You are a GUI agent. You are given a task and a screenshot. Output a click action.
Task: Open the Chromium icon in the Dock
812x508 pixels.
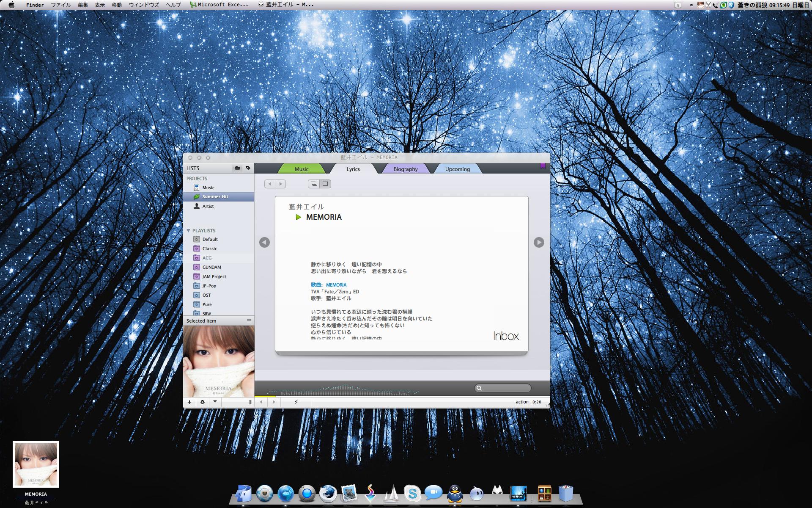[x=307, y=494]
